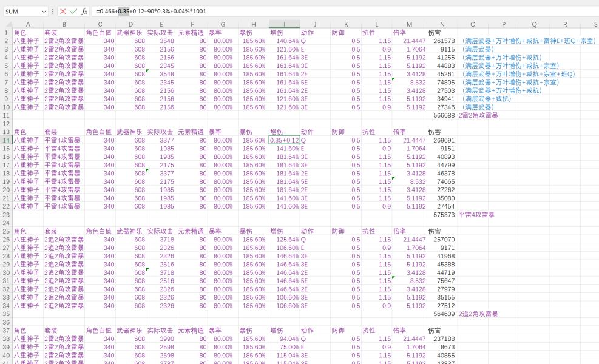This screenshot has height=364, width=599.
Task: Select column I header
Action: (x=284, y=24)
